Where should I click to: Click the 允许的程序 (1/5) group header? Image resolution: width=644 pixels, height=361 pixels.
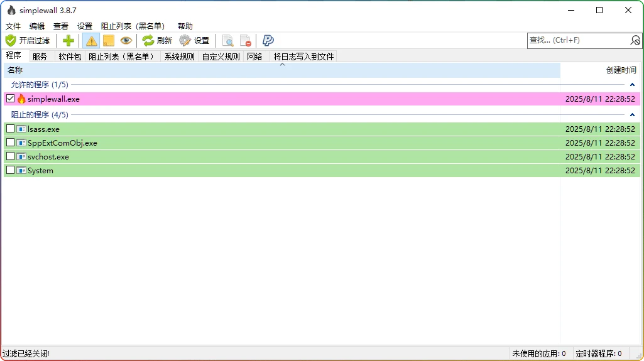click(40, 85)
